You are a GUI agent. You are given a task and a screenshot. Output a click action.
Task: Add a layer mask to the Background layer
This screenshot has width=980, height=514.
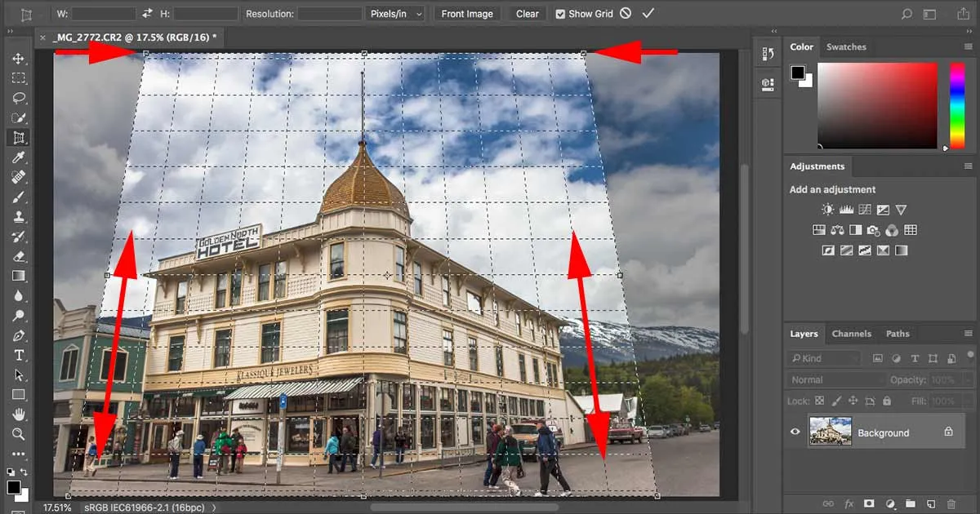pyautogui.click(x=868, y=503)
